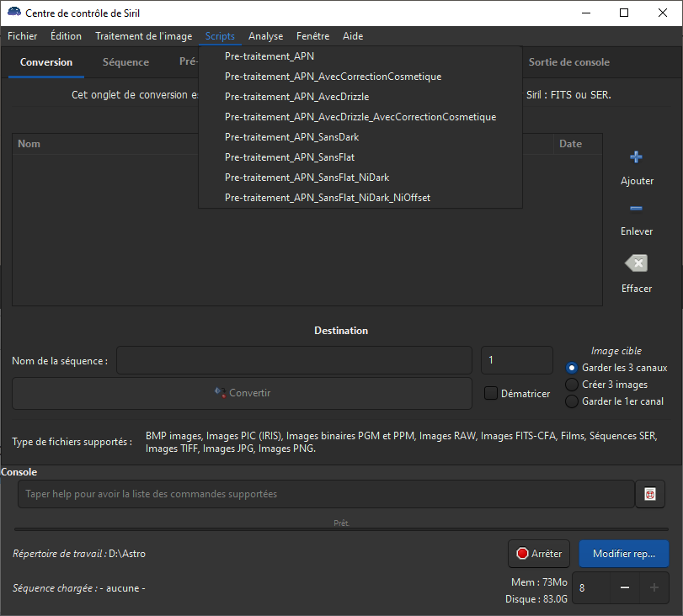
Task: Click working directory D:\Astro text
Action: [x=127, y=554]
